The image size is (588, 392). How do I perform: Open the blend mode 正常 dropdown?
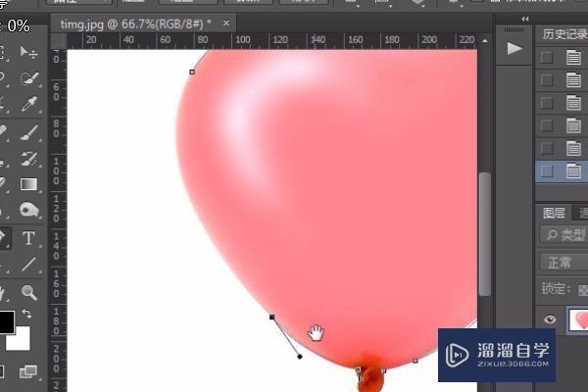coord(564,263)
